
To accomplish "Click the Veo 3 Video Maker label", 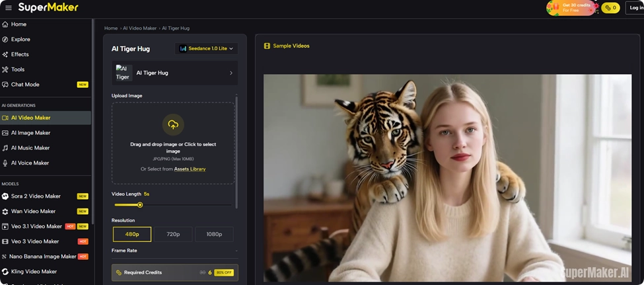I will 35,241.
